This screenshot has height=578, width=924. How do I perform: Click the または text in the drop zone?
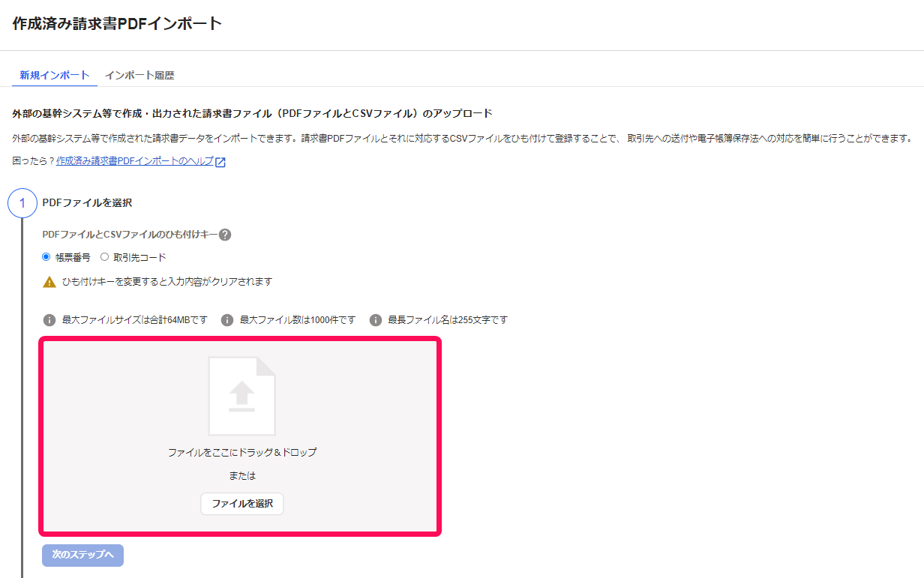point(242,475)
